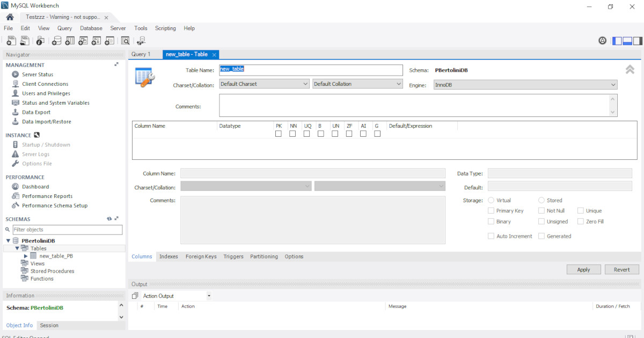Click the new SQL tab toolbar icon
Image resolution: width=644 pixels, height=338 pixels.
point(11,40)
